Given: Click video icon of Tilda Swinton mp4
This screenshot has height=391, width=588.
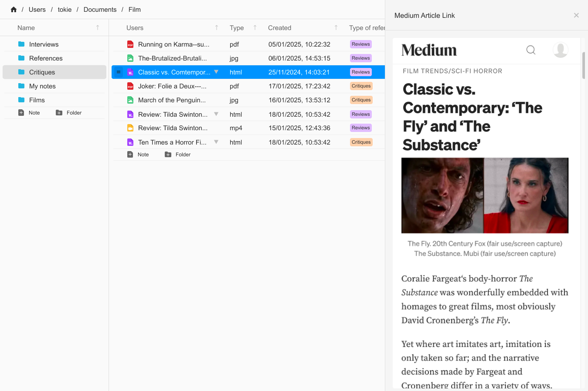Looking at the screenshot, I should pos(130,128).
